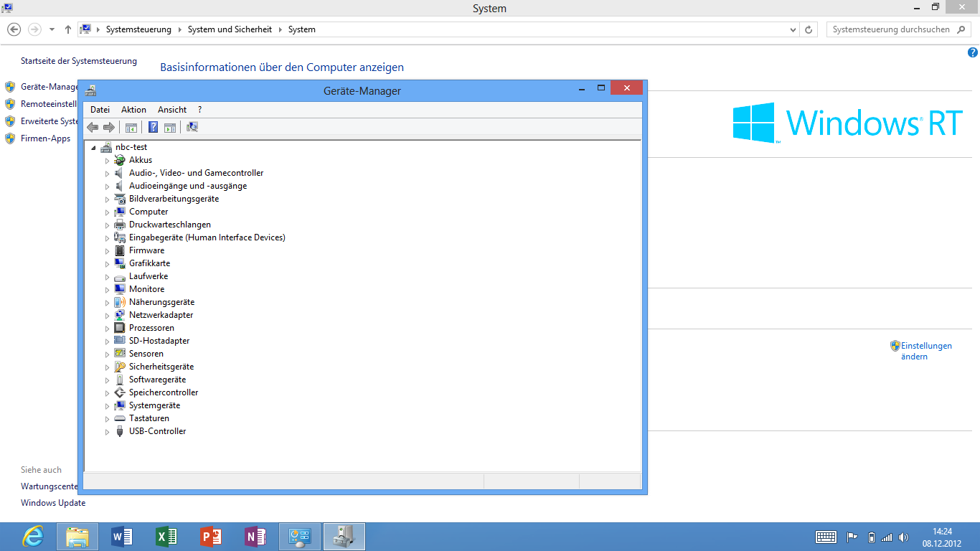Open Help in the System window

(x=973, y=52)
